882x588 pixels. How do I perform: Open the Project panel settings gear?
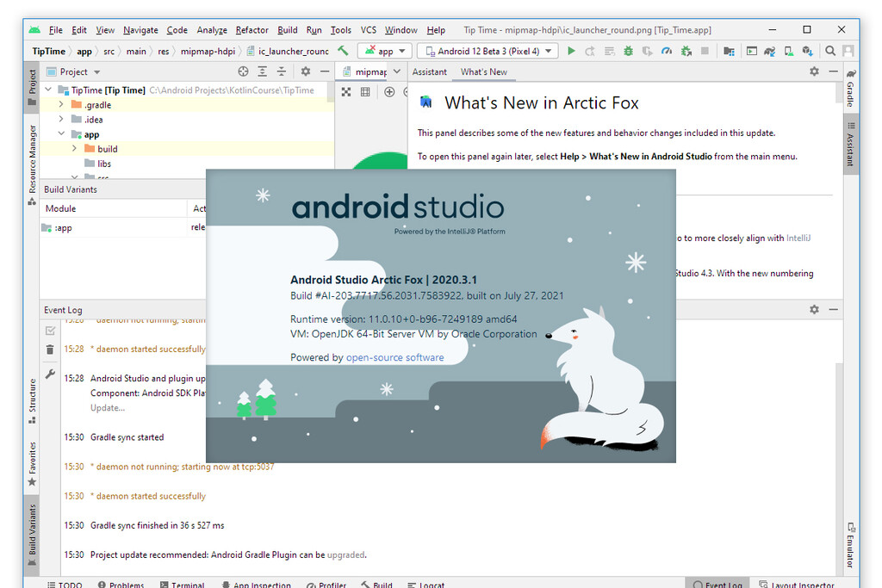click(x=306, y=71)
